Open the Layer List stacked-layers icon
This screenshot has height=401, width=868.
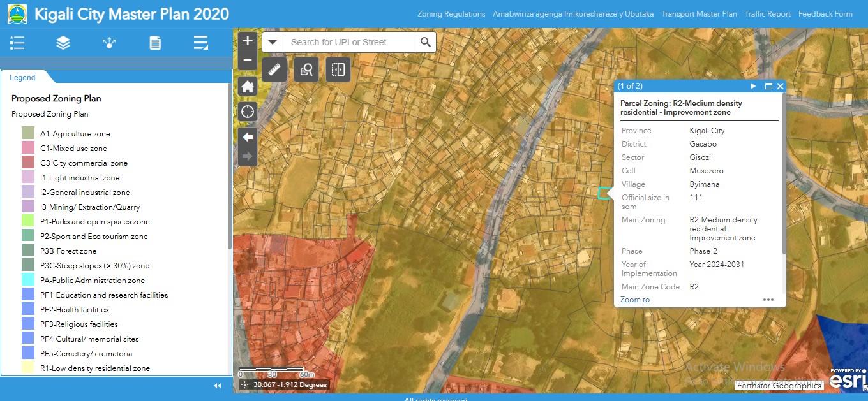click(x=63, y=43)
